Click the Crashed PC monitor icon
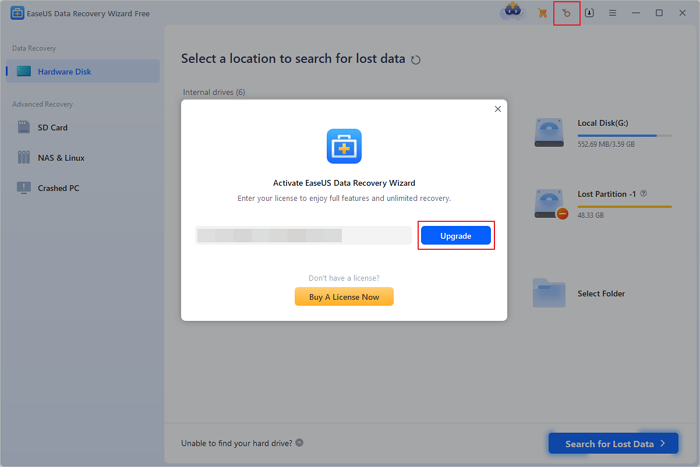This screenshot has height=467, width=700. coord(24,188)
